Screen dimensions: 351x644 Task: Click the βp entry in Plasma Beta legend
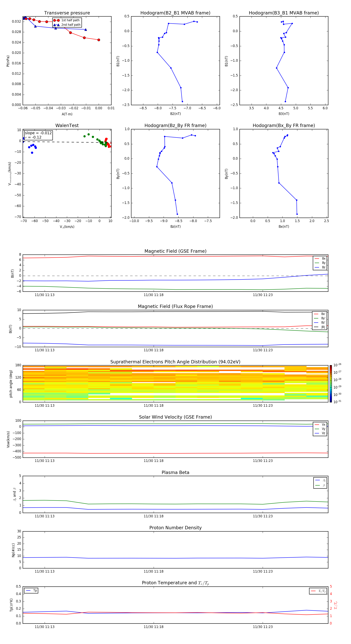[320, 480]
